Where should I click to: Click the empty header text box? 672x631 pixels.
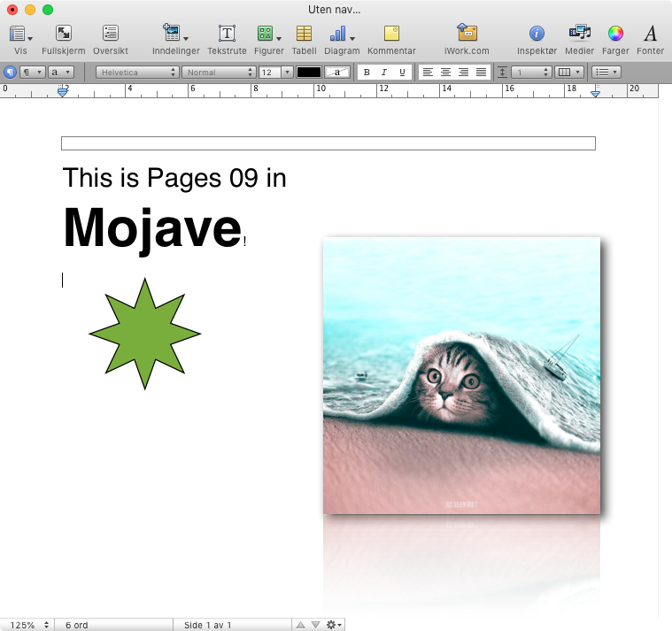point(328,143)
